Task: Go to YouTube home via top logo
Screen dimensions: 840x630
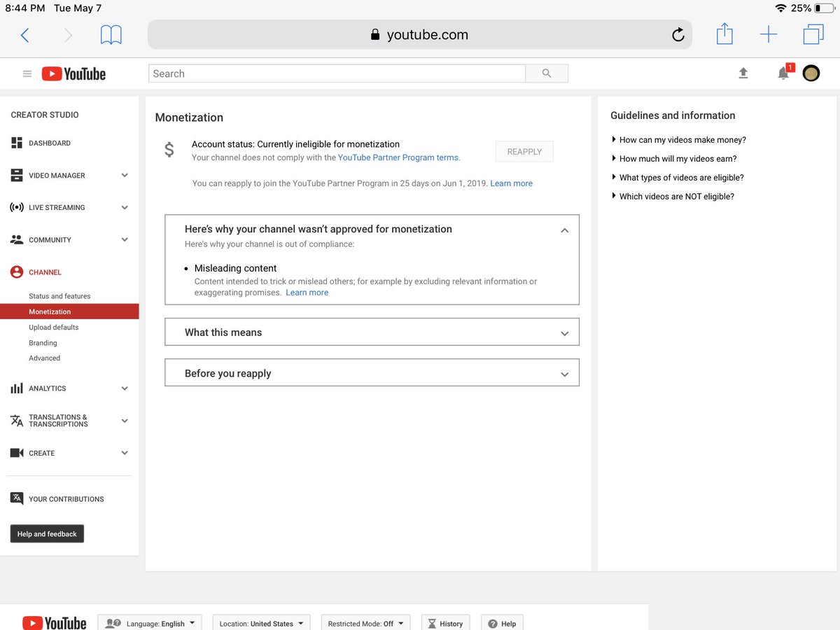Action: pyautogui.click(x=73, y=73)
